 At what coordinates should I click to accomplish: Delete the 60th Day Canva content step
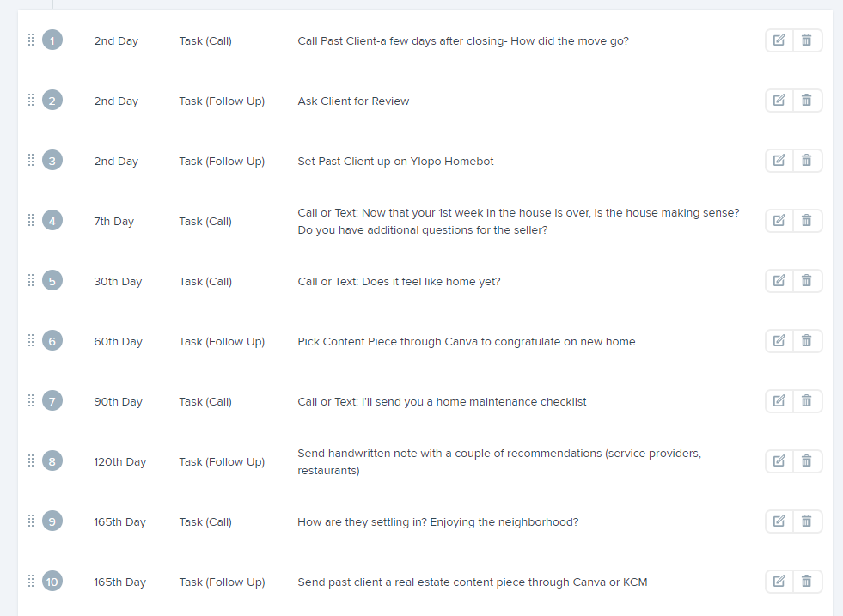point(807,341)
